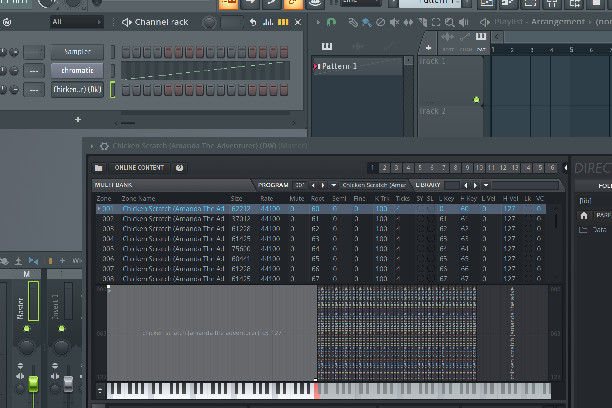Select the playlist zoom tool
Screen dimensions: 612x408
(450, 22)
